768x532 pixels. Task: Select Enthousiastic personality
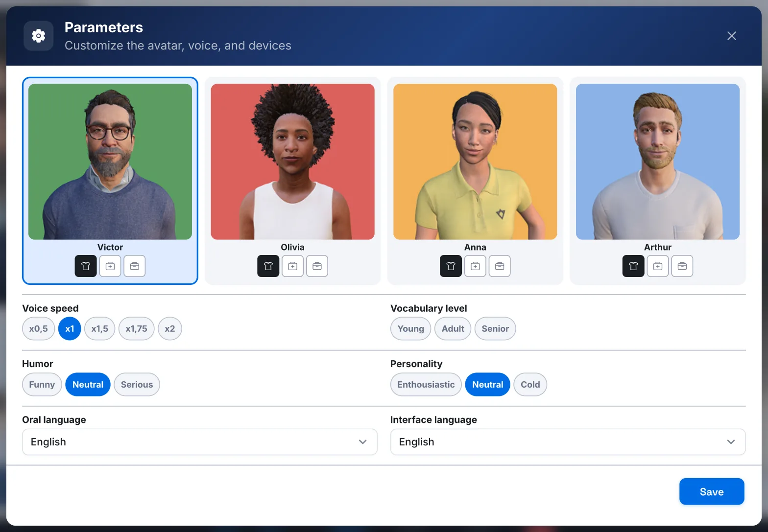click(426, 385)
